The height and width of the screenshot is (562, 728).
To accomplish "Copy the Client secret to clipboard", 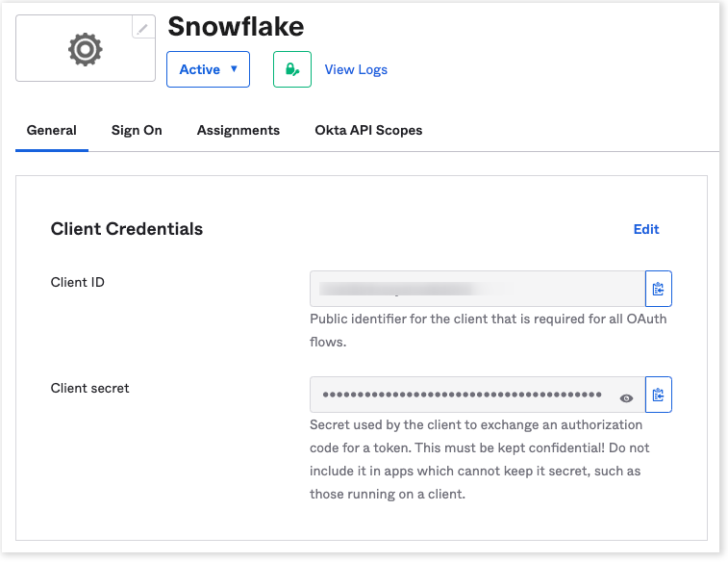I will [x=658, y=395].
